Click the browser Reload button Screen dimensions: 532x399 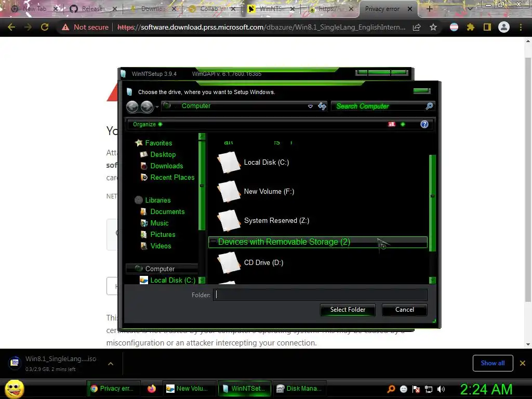(x=45, y=27)
